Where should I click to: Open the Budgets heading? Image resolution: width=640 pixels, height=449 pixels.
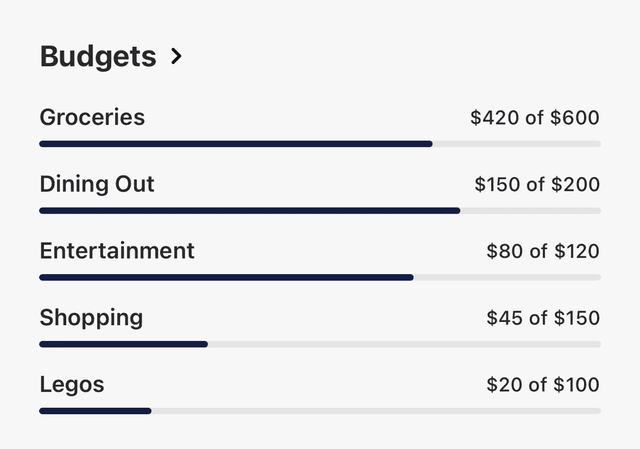tap(98, 57)
